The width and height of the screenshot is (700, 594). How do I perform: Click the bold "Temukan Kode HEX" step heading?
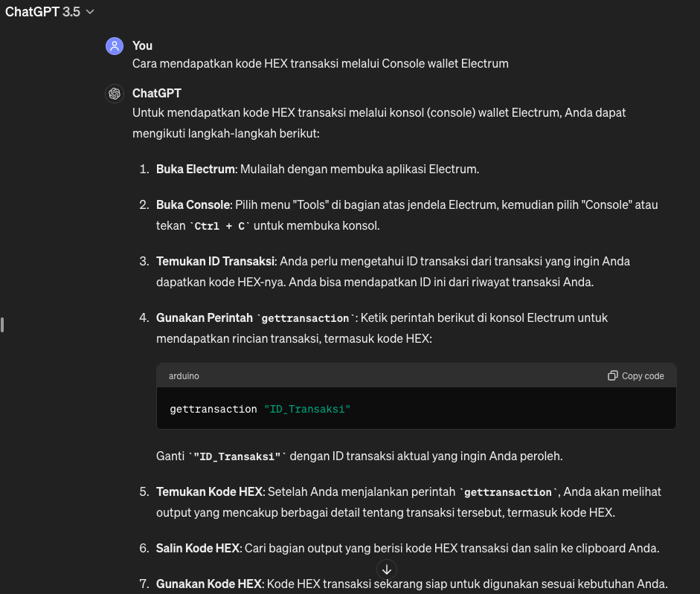pyautogui.click(x=209, y=492)
